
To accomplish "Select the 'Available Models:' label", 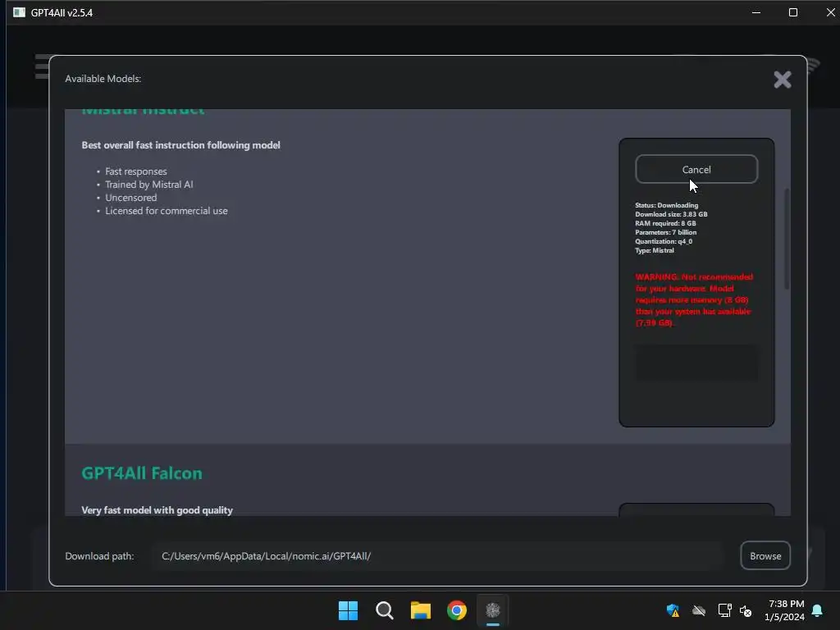I will tap(103, 79).
